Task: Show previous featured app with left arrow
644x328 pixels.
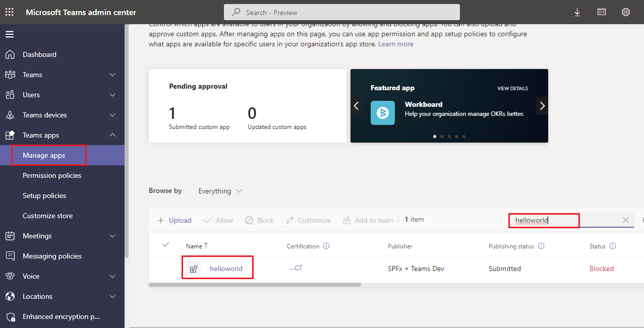Action: [x=356, y=106]
